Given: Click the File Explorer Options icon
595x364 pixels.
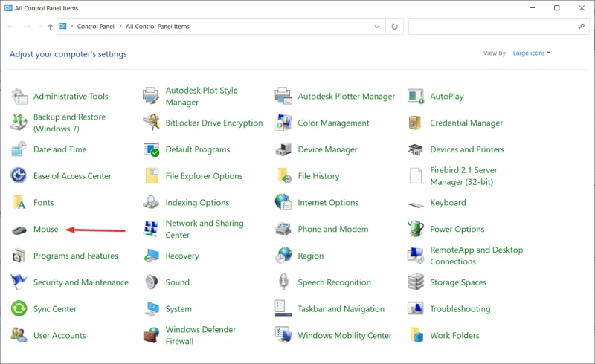Looking at the screenshot, I should [152, 175].
